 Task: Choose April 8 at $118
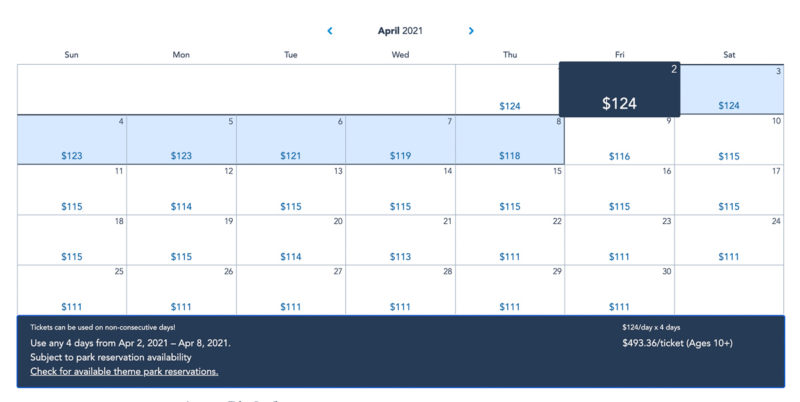pyautogui.click(x=510, y=139)
